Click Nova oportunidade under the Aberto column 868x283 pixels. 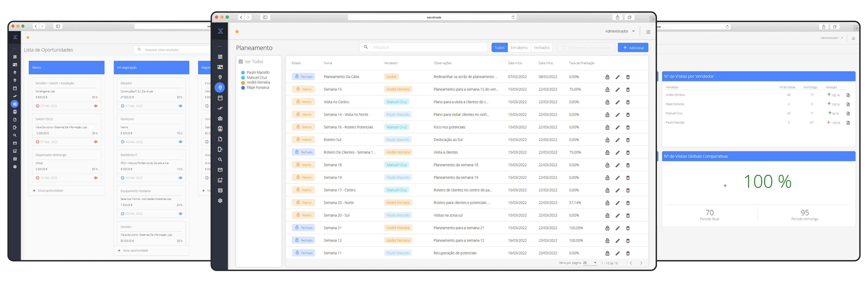(48, 191)
